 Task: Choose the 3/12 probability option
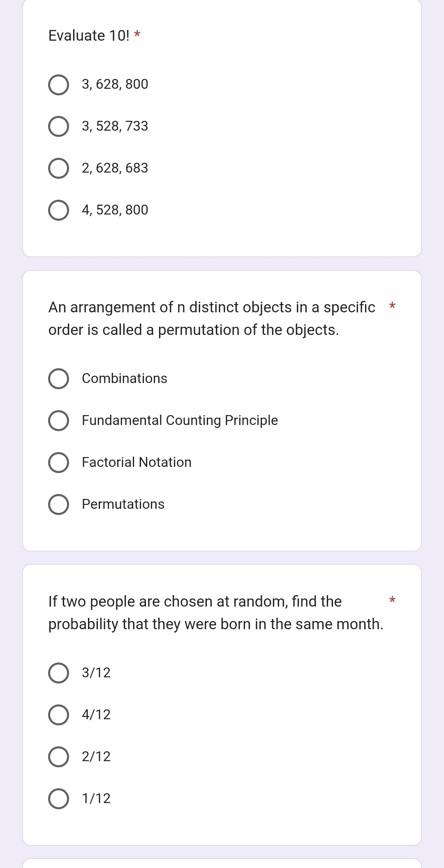tap(59, 673)
